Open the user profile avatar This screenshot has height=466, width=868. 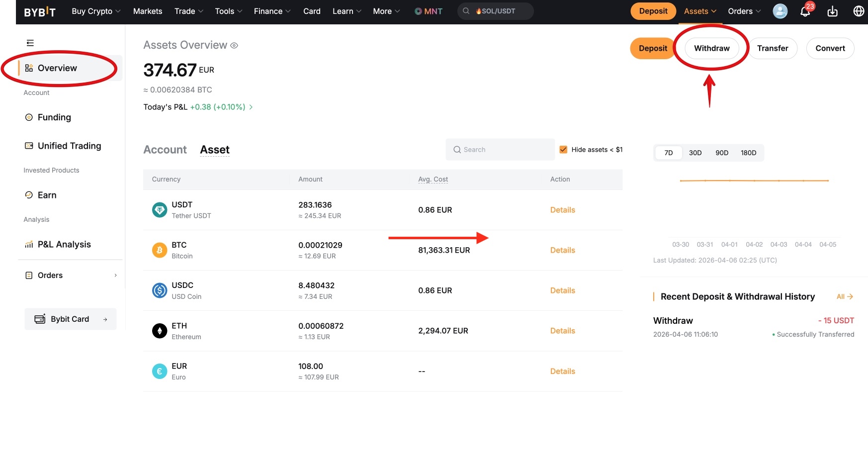780,11
